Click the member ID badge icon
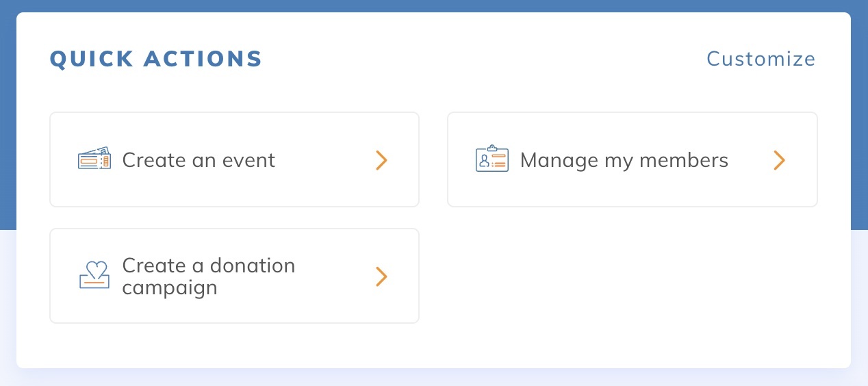The image size is (868, 386). tap(492, 159)
